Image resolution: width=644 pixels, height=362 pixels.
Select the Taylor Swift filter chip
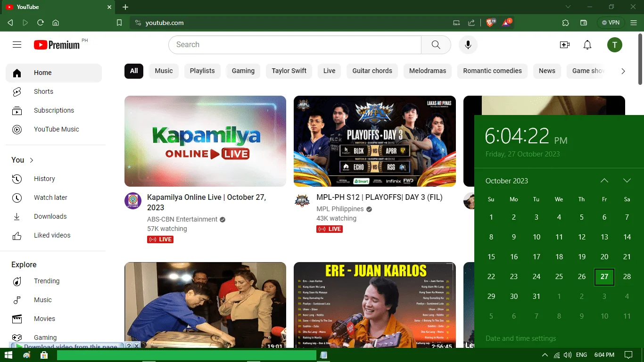click(289, 71)
